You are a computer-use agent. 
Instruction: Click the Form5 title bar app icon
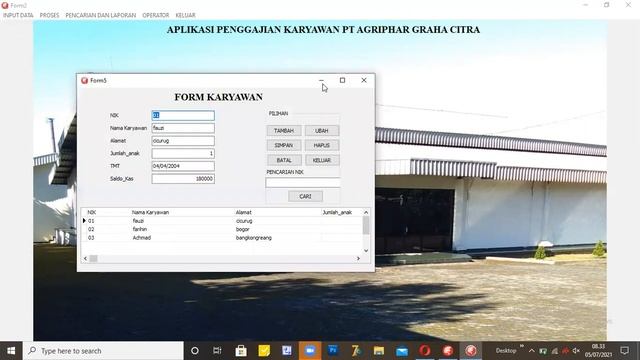click(x=84, y=80)
